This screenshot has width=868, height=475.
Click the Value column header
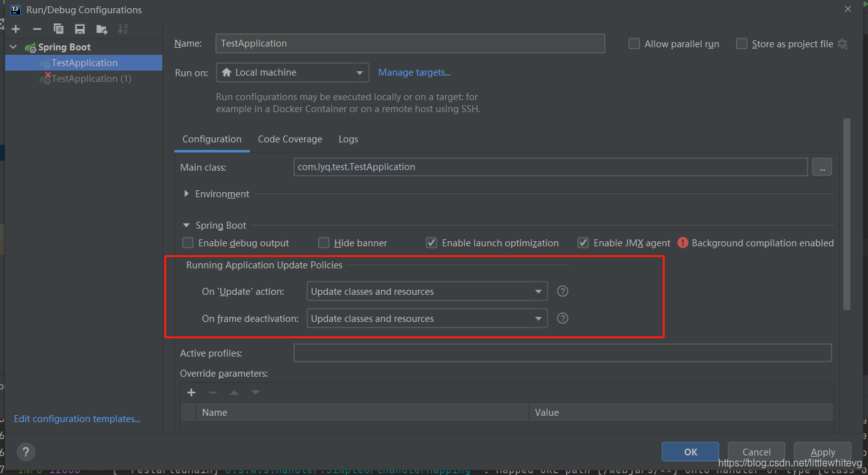click(x=681, y=413)
